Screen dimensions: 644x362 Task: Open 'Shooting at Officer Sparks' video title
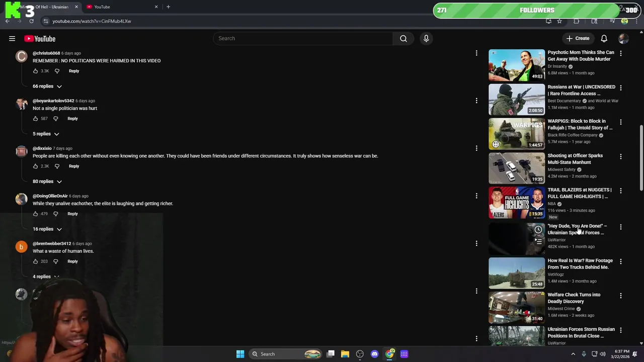[575, 159]
